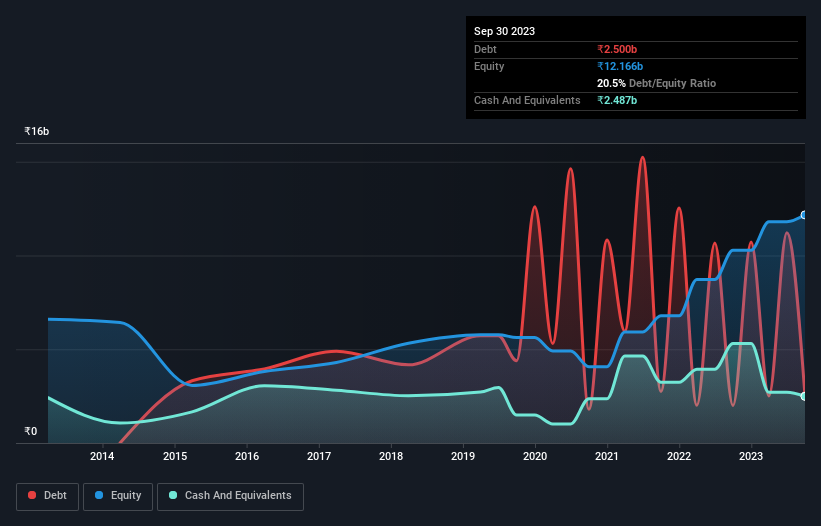Select the 2021 x-axis label
The width and height of the screenshot is (821, 526).
pos(607,456)
